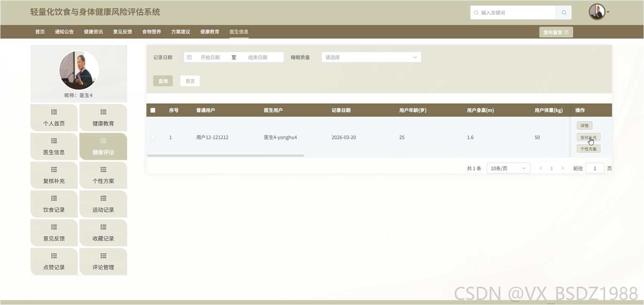Open 详情 for the table row
644x305 pixels.
pyautogui.click(x=585, y=126)
